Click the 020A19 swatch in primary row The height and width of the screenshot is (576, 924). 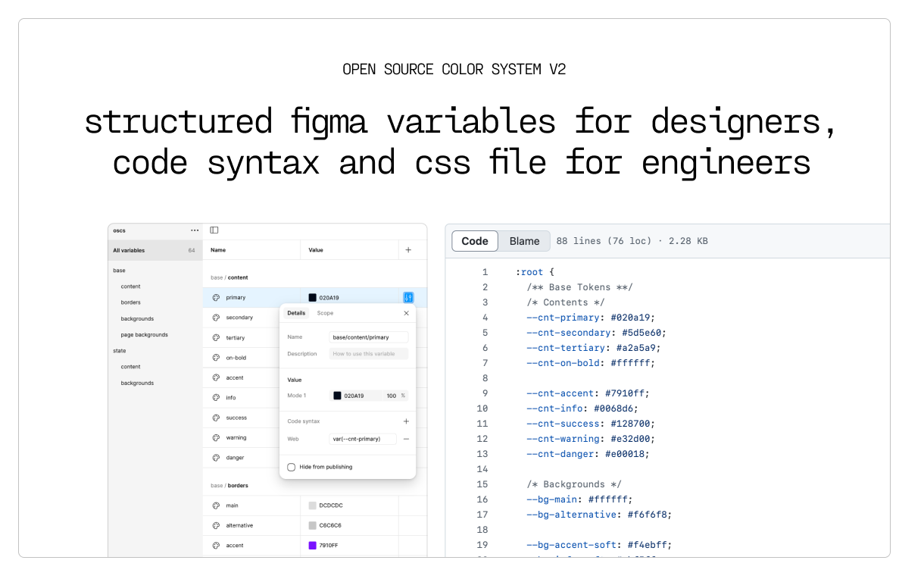312,298
